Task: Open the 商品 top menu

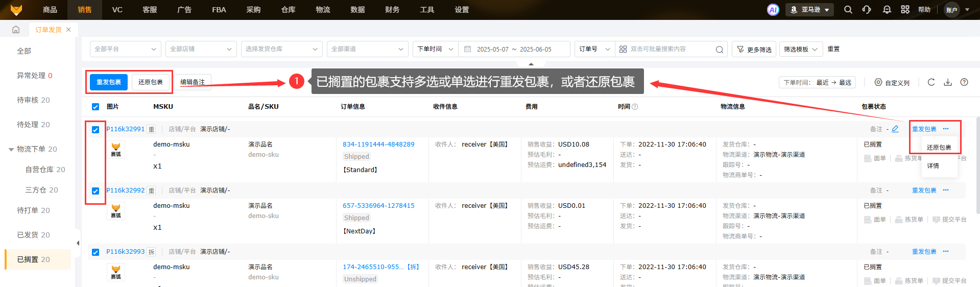Action: tap(50, 10)
